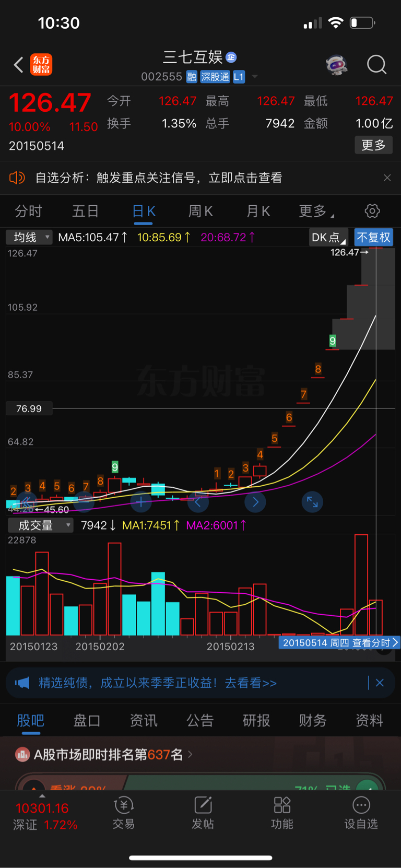This screenshot has width=401, height=868.
Task: Tap the green 9 marker at top right
Action: coord(333,341)
